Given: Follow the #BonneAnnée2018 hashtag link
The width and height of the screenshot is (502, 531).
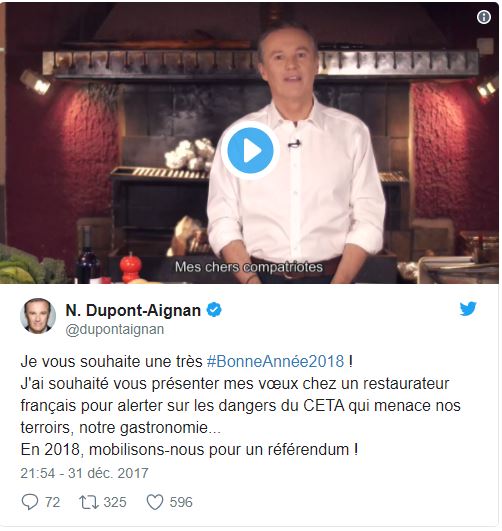Looking at the screenshot, I should 275,361.
